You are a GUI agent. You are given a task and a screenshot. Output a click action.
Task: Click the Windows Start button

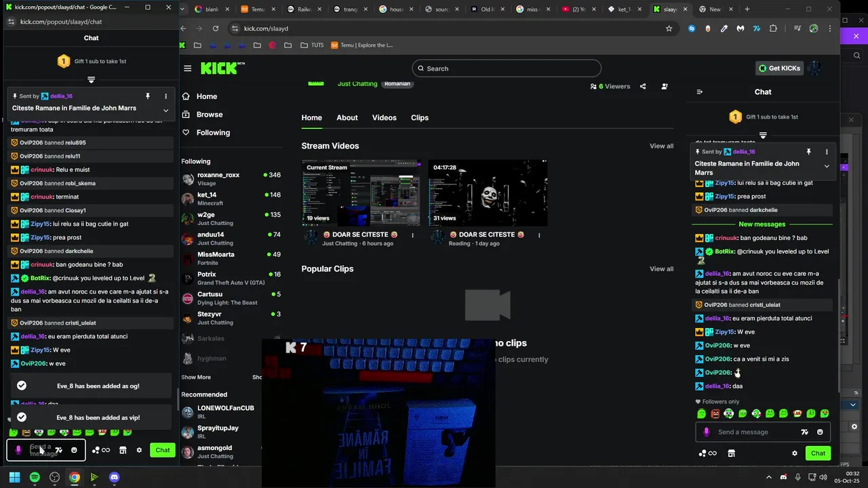14,477
